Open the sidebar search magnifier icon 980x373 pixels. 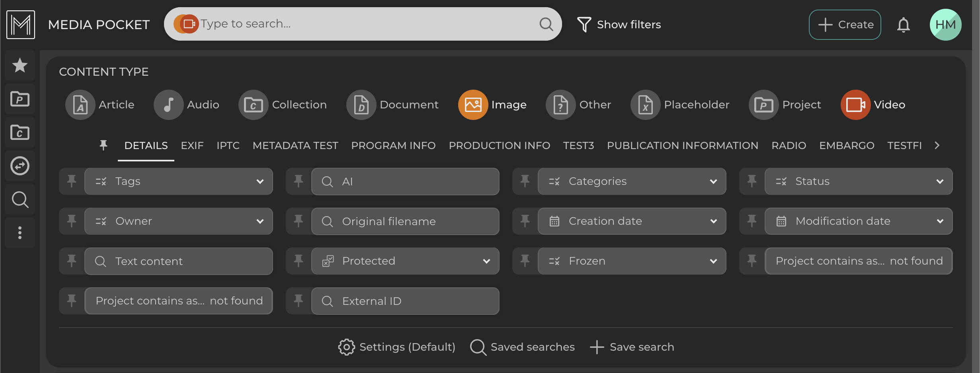tap(20, 199)
